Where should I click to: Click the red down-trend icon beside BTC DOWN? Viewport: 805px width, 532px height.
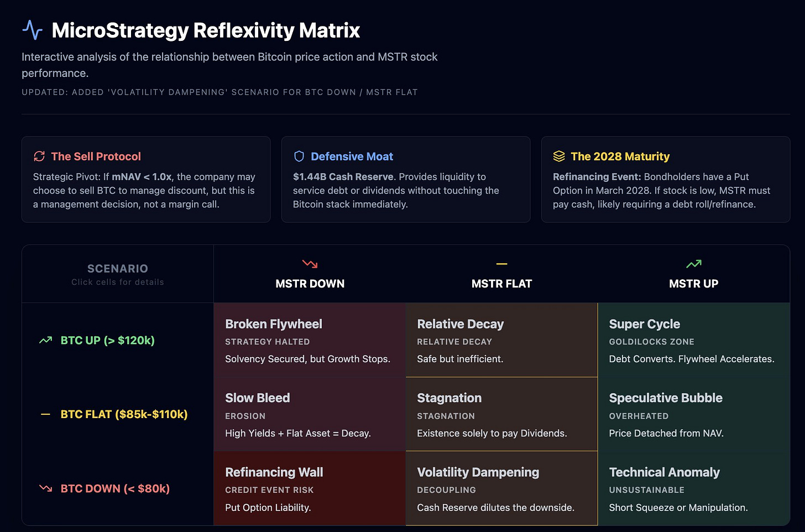pyautogui.click(x=46, y=488)
